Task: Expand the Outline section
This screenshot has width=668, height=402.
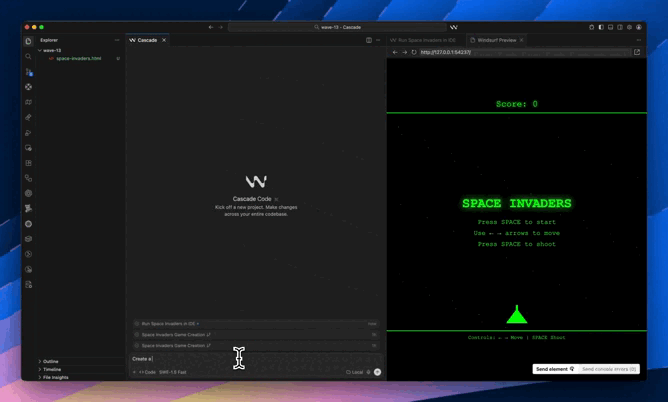Action: [50, 361]
